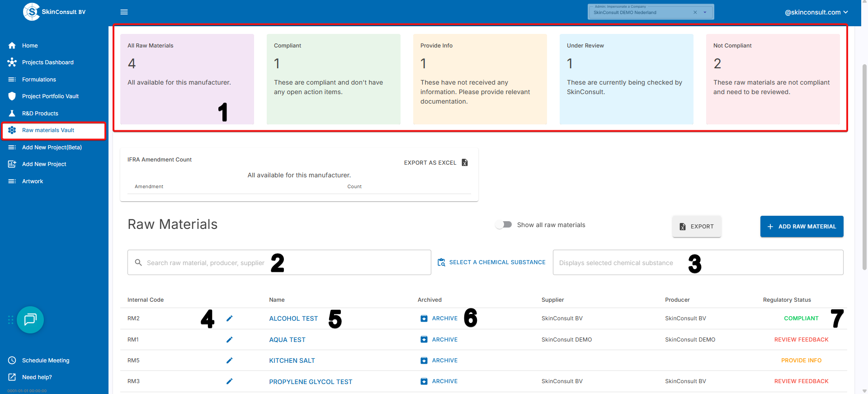Image resolution: width=868 pixels, height=394 pixels.
Task: Click the archive icon for AQUA TEST
Action: [424, 340]
